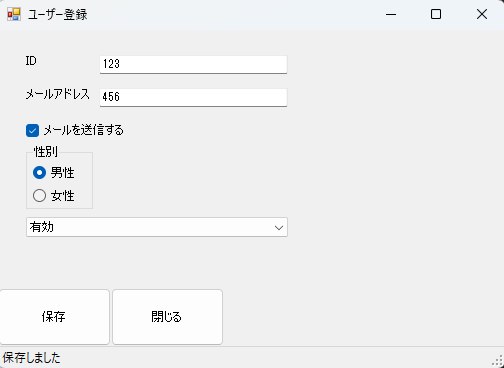This screenshot has width=504, height=368.
Task: Focus the メールアドレス text field
Action: (x=193, y=97)
